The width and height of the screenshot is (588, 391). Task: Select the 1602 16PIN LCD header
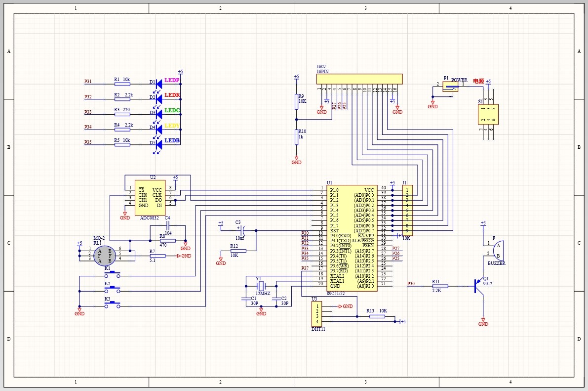pos(359,79)
